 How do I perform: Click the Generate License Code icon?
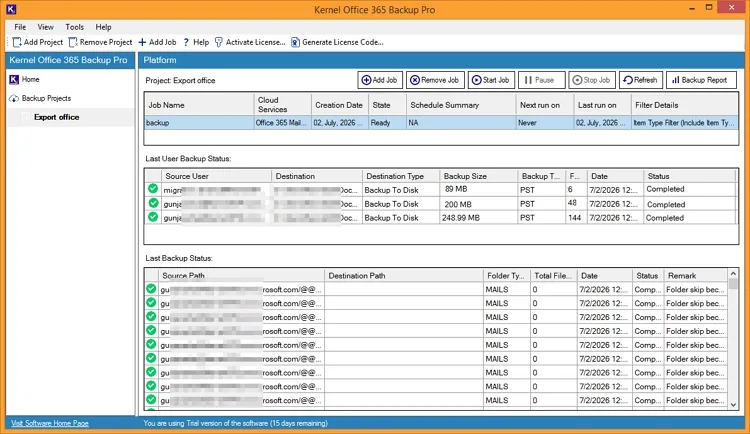click(296, 42)
